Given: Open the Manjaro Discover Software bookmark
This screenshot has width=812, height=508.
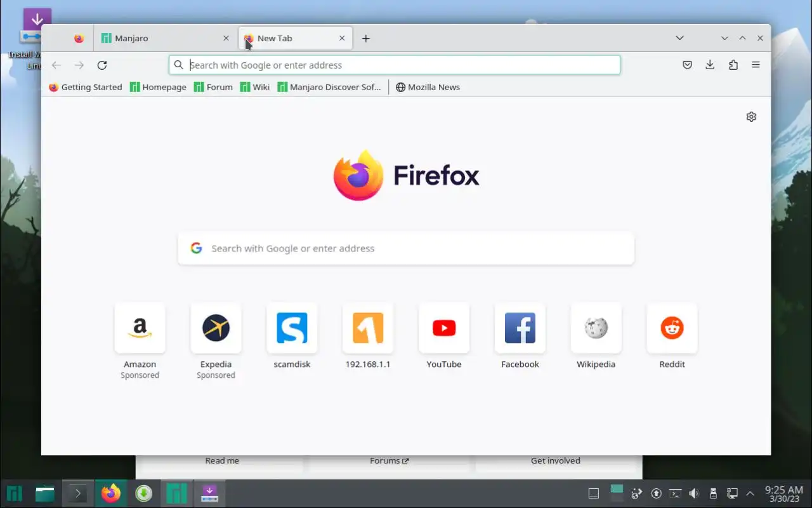Looking at the screenshot, I should coord(329,87).
